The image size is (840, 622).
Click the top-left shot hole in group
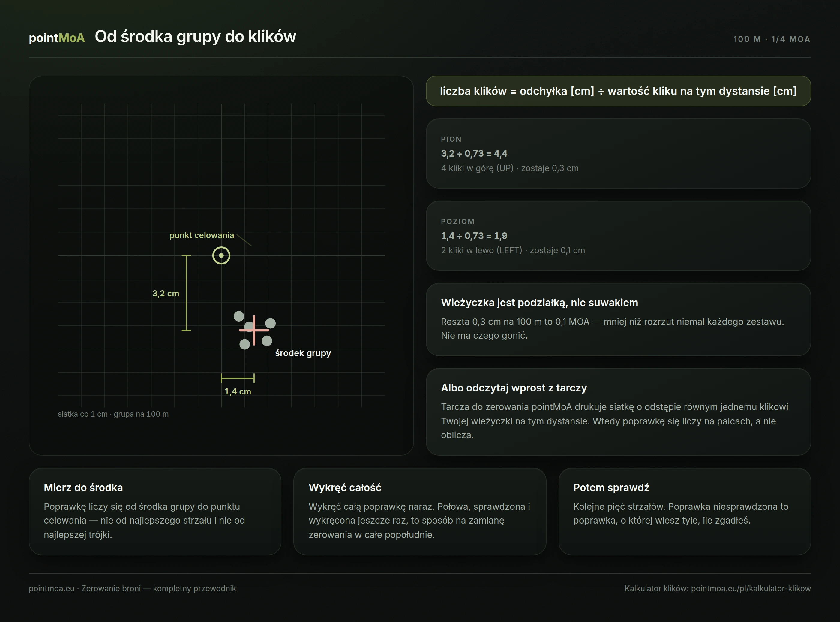(x=239, y=316)
